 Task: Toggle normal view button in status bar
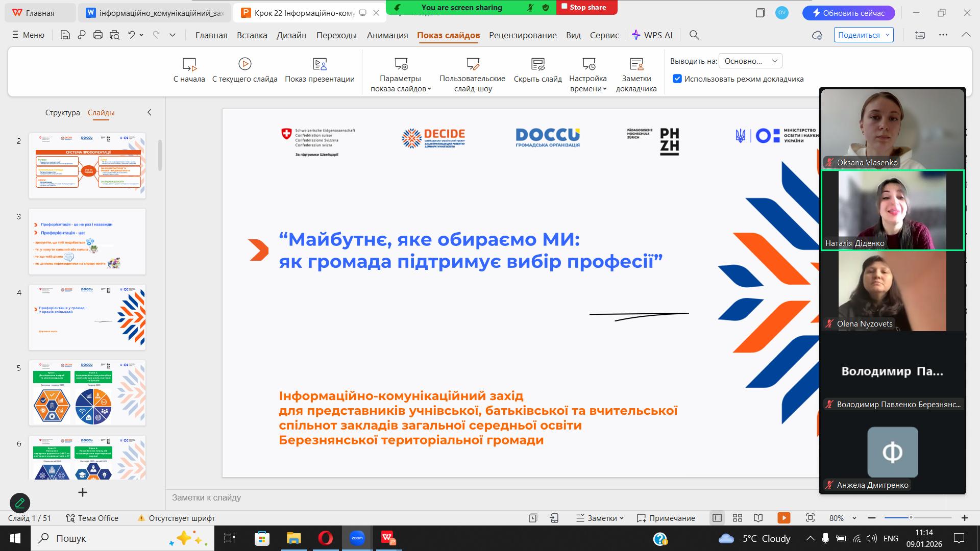(717, 518)
